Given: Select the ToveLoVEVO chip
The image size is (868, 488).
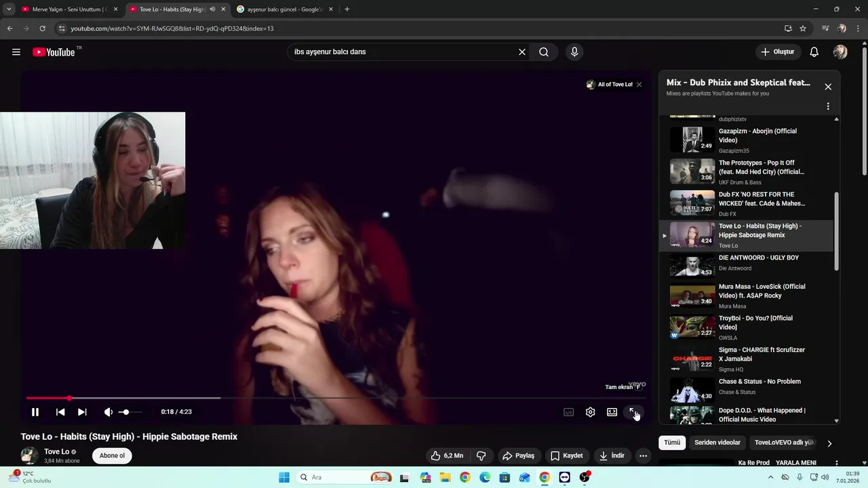Looking at the screenshot, I should pos(785,443).
